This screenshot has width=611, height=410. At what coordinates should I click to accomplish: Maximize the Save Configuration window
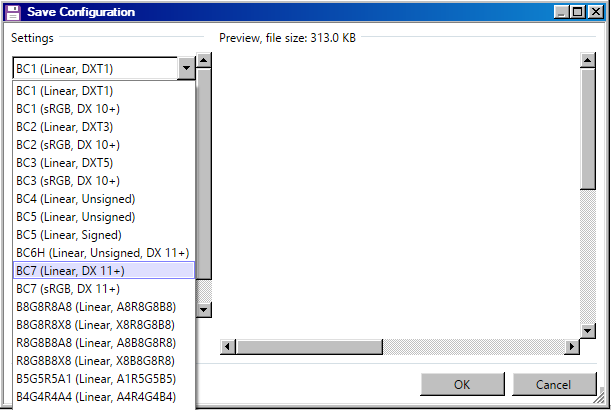click(x=578, y=12)
